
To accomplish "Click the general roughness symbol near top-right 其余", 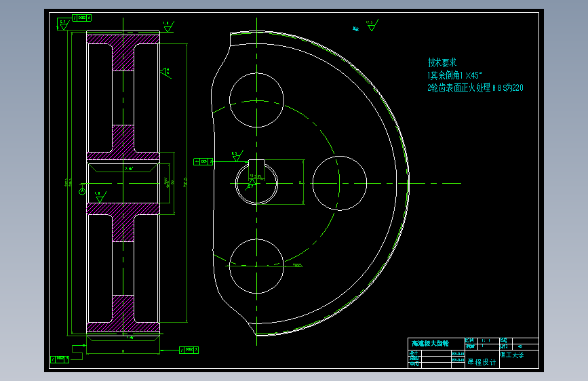I will (372, 26).
